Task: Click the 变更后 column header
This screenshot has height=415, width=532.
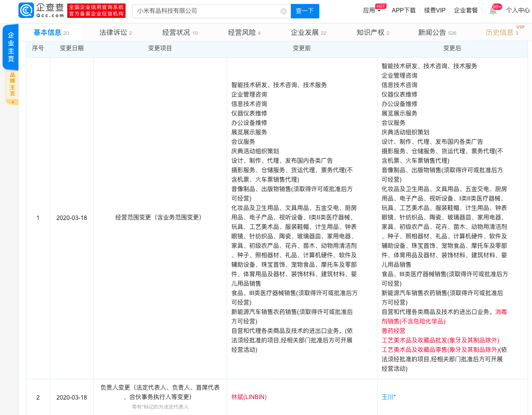Action: tap(452, 48)
